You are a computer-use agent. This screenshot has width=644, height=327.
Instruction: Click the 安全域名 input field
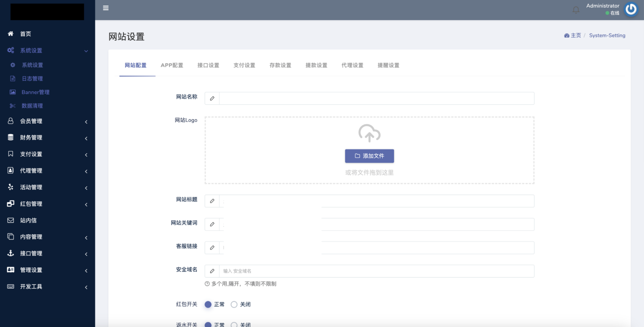point(376,271)
